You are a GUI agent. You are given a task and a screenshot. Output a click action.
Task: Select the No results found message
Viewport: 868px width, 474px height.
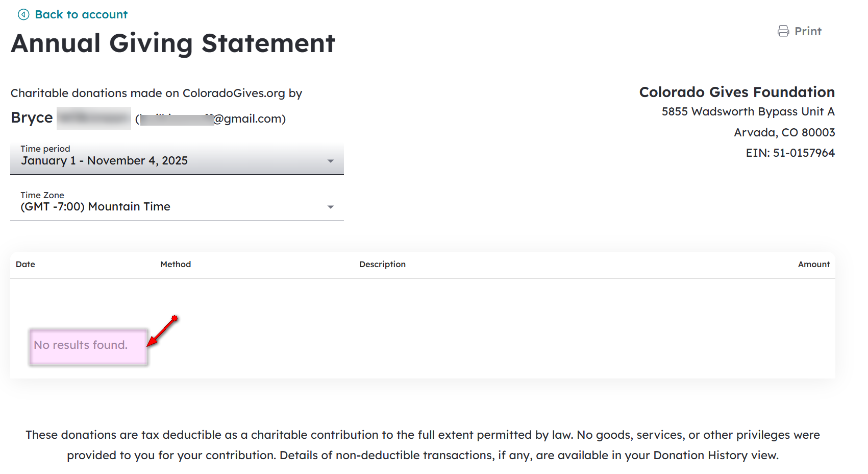[80, 345]
